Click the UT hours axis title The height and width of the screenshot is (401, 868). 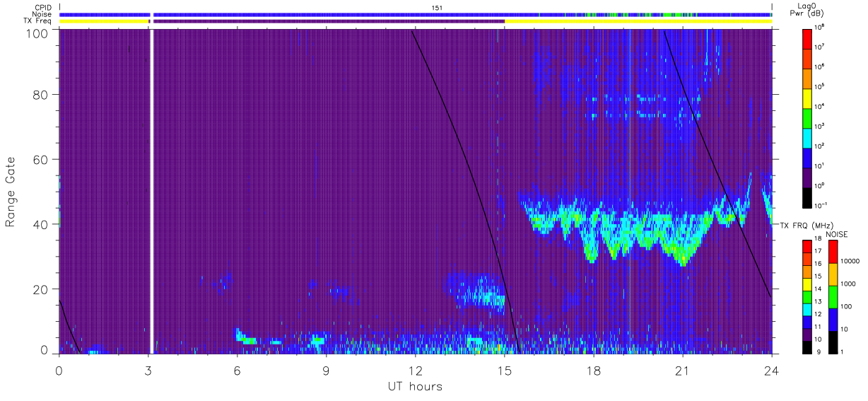[x=415, y=386]
